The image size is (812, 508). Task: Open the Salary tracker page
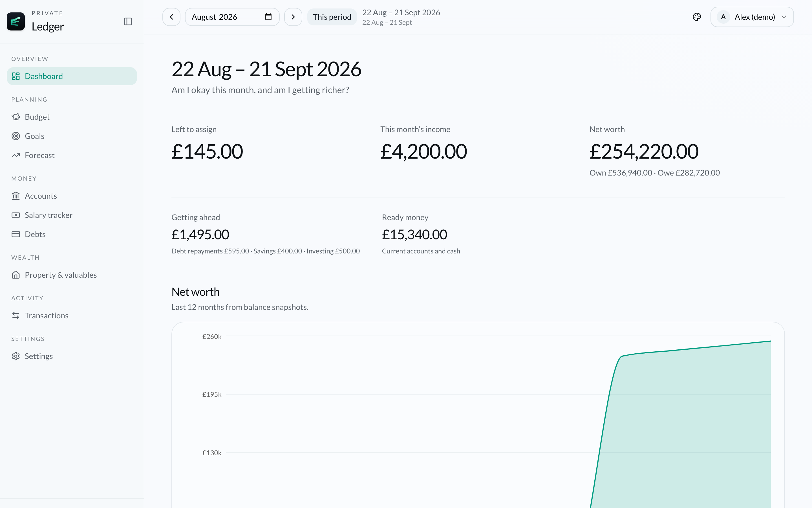[72, 215]
